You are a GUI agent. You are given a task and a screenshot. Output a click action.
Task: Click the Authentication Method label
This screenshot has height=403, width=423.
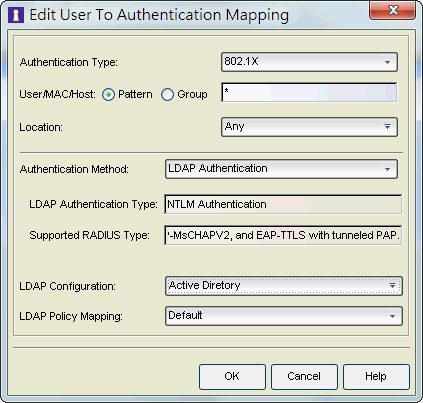click(x=74, y=170)
